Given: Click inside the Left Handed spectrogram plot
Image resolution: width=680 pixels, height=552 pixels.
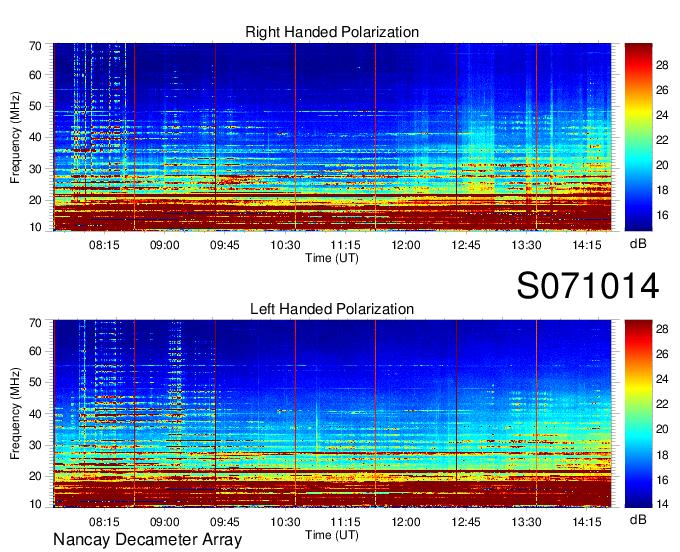Looking at the screenshot, I should pyautogui.click(x=332, y=414).
